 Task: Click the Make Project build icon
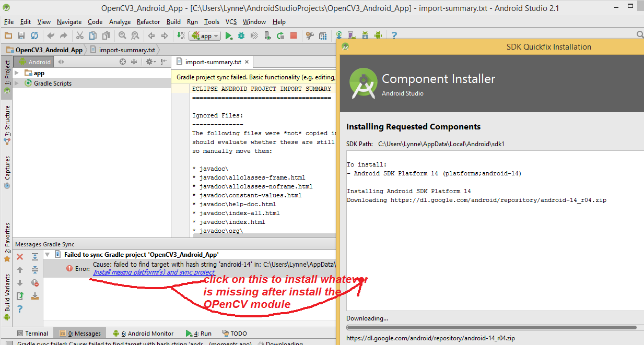[181, 36]
